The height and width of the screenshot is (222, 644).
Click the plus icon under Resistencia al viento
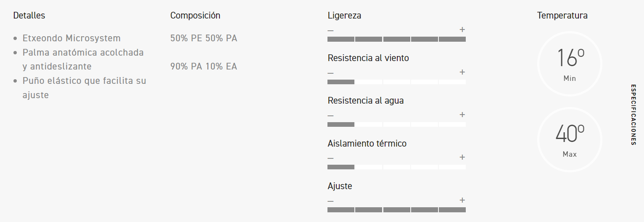[462, 72]
